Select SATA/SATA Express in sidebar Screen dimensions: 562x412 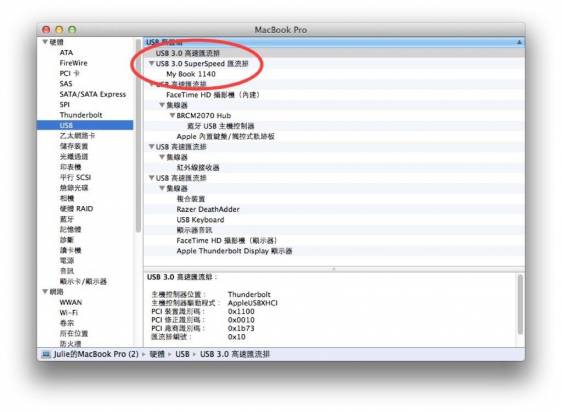point(93,94)
